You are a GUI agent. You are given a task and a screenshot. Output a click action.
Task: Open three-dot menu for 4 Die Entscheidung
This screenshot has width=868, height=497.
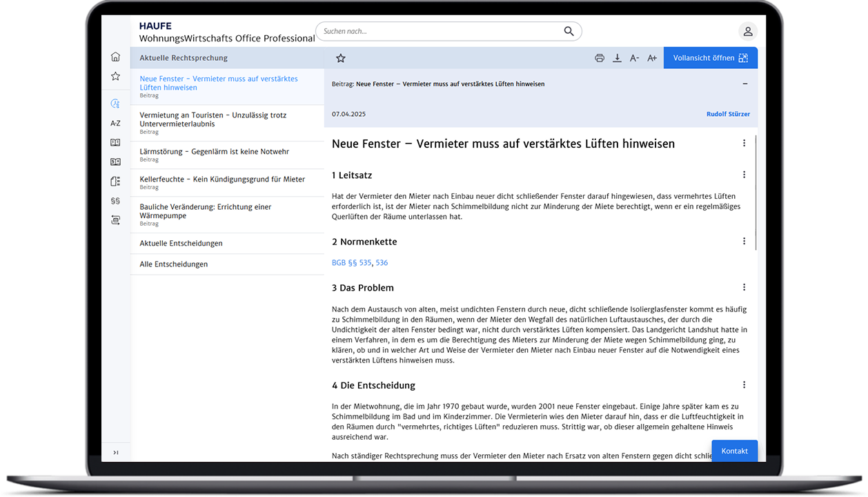click(x=744, y=384)
